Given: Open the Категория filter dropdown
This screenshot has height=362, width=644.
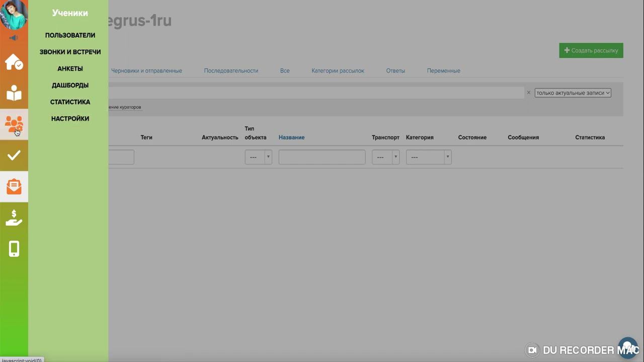Looking at the screenshot, I should coord(428,157).
